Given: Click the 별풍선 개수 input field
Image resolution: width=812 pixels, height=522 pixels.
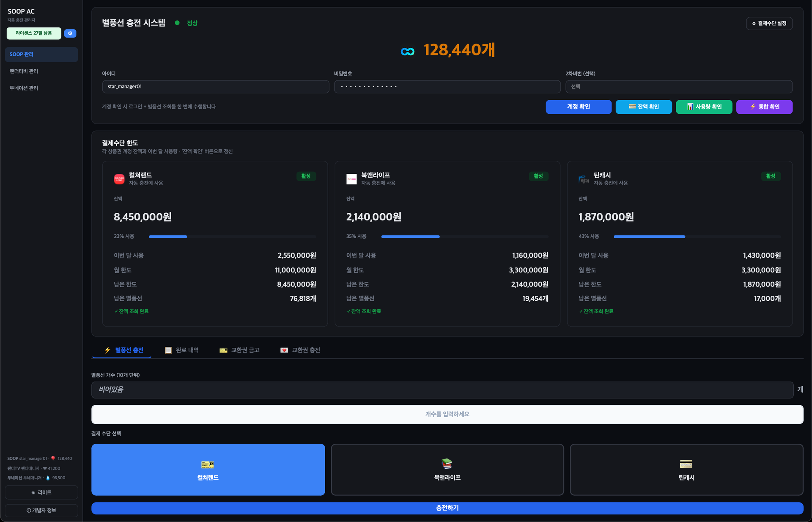Looking at the screenshot, I should tap(442, 390).
